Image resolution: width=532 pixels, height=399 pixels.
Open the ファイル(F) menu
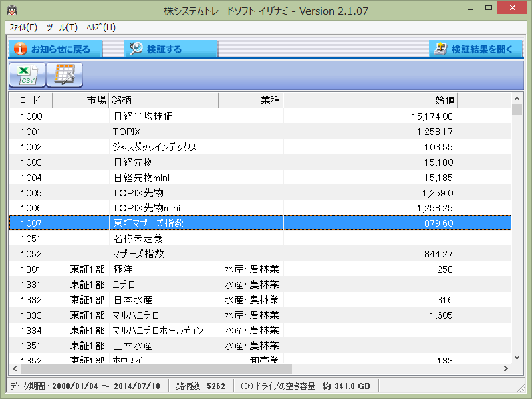(x=23, y=27)
